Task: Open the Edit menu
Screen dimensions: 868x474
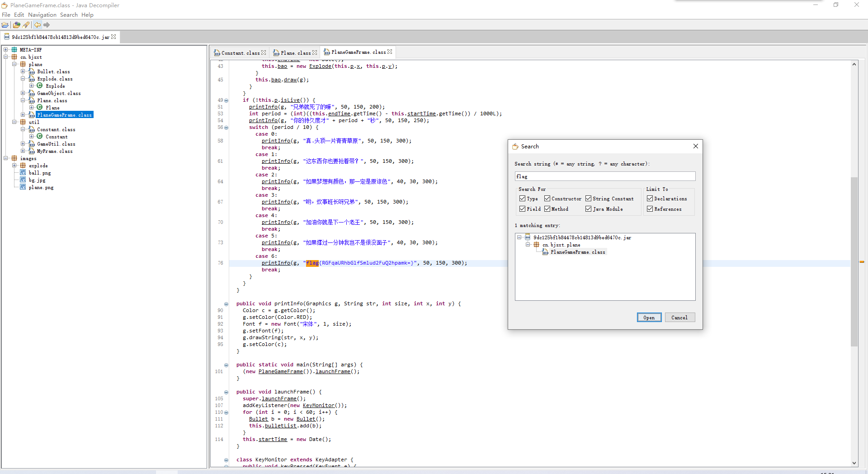Action: tap(19, 15)
